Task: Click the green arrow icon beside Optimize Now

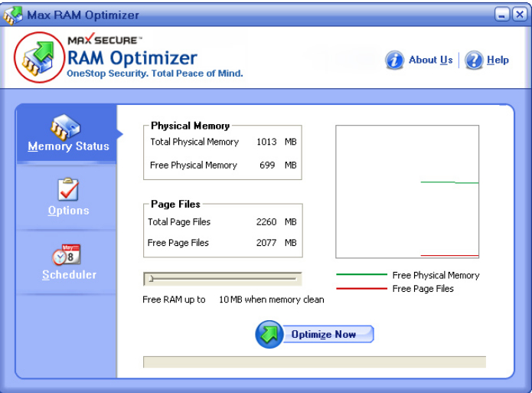Action: pos(269,334)
